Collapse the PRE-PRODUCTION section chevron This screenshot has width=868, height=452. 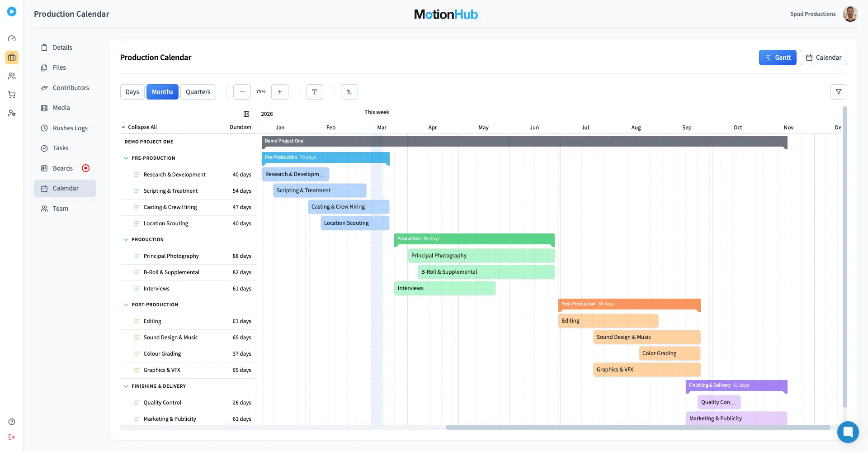(x=125, y=158)
